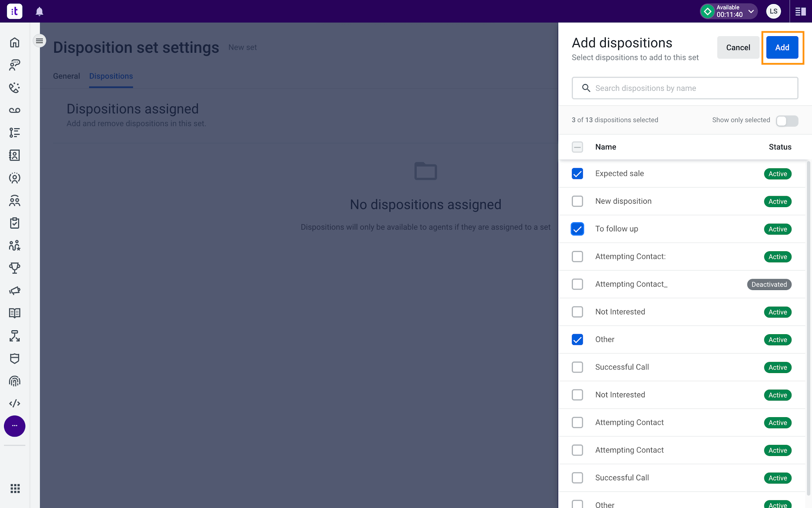Open the voicemail icon in sidebar
The width and height of the screenshot is (812, 508).
pos(15,110)
